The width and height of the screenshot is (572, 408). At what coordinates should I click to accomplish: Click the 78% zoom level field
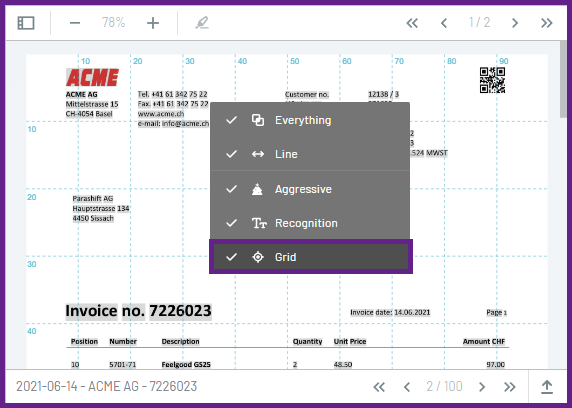(x=113, y=23)
